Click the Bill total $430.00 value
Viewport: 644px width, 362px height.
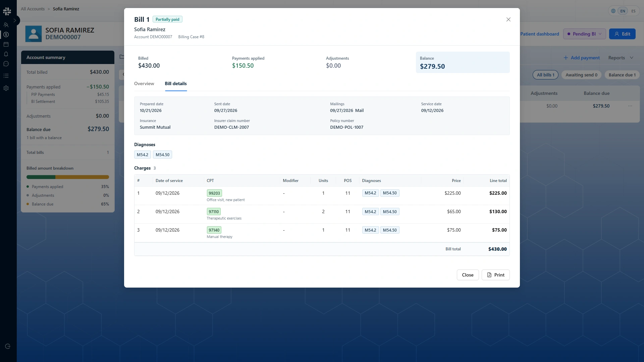[497, 249]
